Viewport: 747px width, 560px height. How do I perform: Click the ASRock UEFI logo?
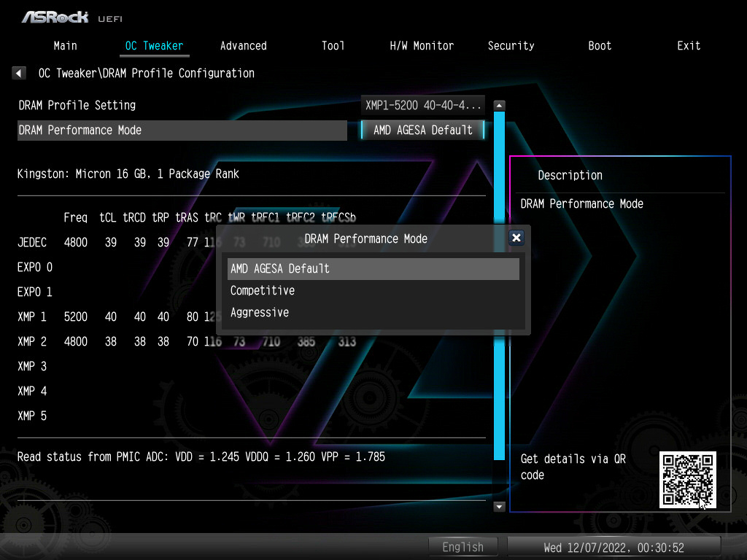(x=55, y=16)
